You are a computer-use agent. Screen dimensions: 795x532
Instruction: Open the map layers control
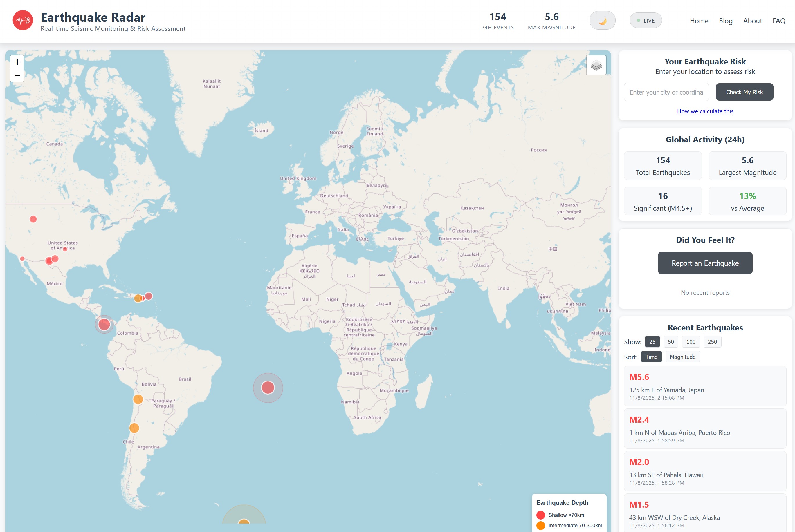596,65
